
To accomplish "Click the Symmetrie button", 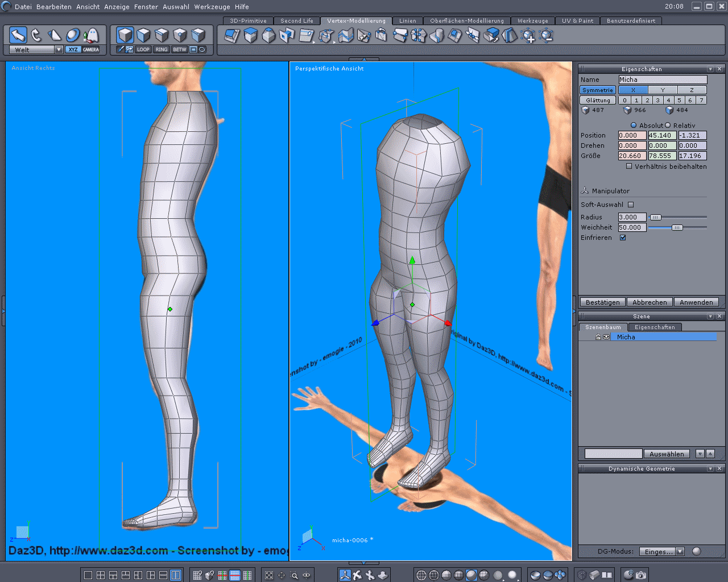I will (598, 90).
